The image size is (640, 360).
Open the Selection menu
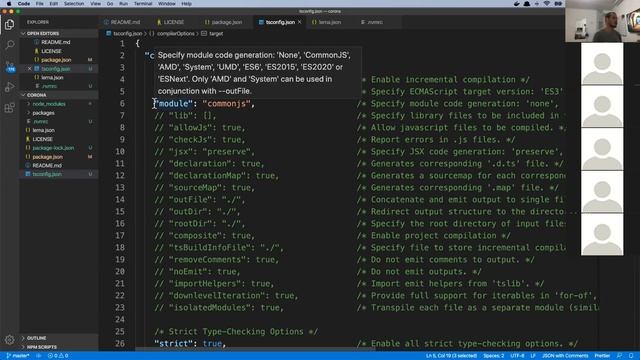74,4
